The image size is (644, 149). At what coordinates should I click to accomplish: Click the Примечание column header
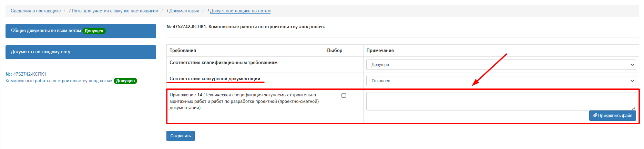pyautogui.click(x=380, y=51)
